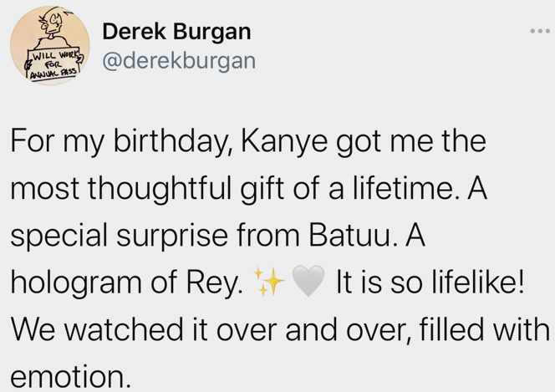Viewport: 555px width, 392px height.
Task: Click the white heart emoji
Action: point(308,282)
